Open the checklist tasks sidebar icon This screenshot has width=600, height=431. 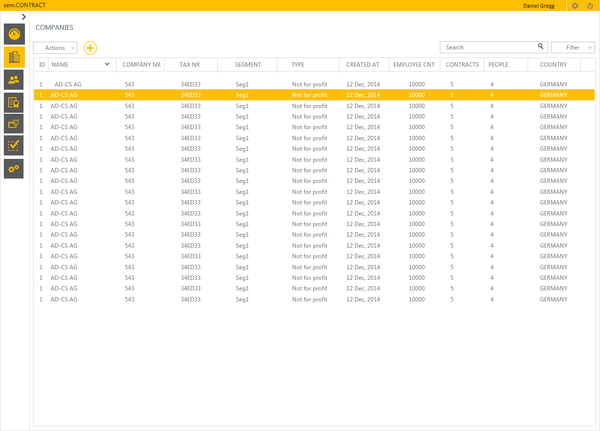[15, 146]
